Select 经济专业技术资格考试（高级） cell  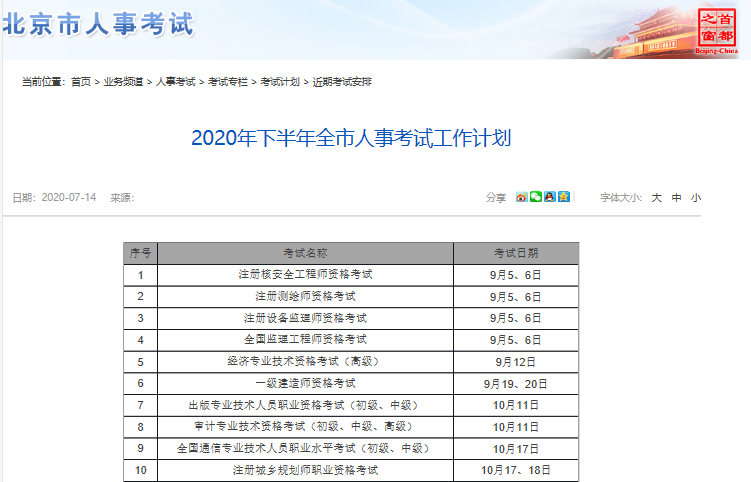click(306, 362)
